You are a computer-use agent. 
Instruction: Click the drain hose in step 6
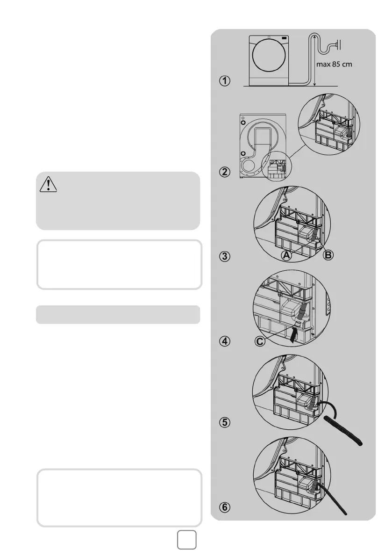[332, 498]
